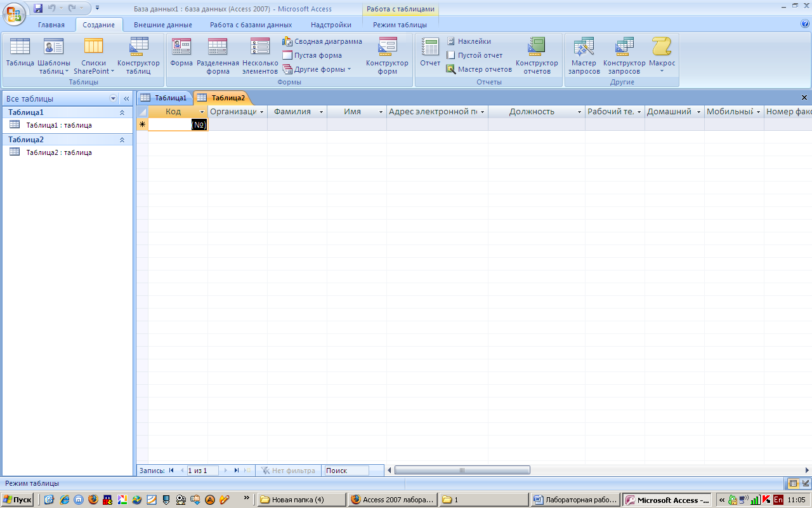Click Поиск search field
The height and width of the screenshot is (508, 812).
pos(346,471)
